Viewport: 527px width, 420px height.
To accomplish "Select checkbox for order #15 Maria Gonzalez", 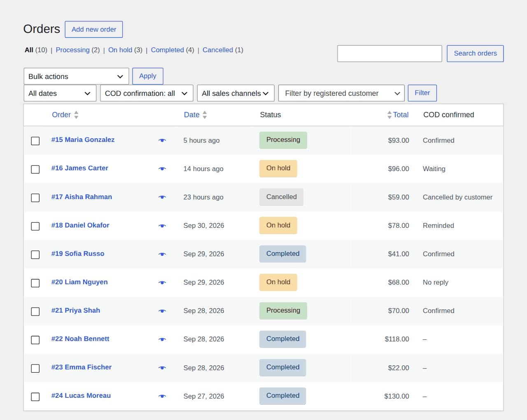I will click(x=35, y=141).
